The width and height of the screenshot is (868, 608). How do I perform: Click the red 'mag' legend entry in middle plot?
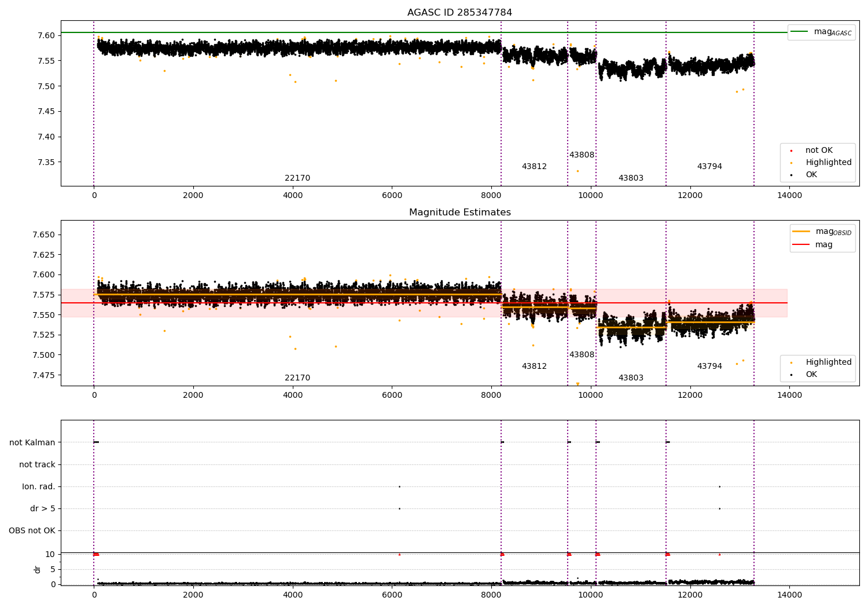click(x=812, y=245)
